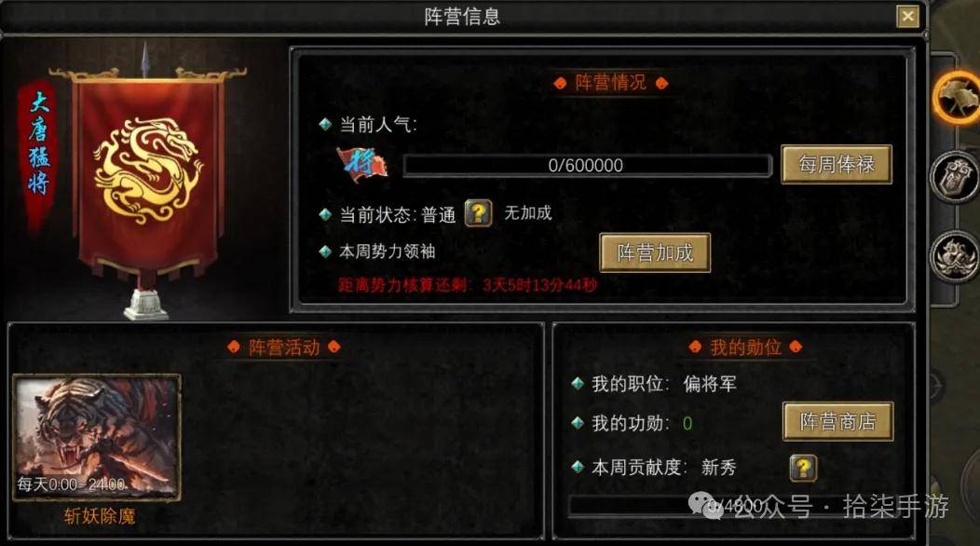Image resolution: width=980 pixels, height=546 pixels.
Task: Click the 我的勋位 section header
Action: pyautogui.click(x=745, y=348)
